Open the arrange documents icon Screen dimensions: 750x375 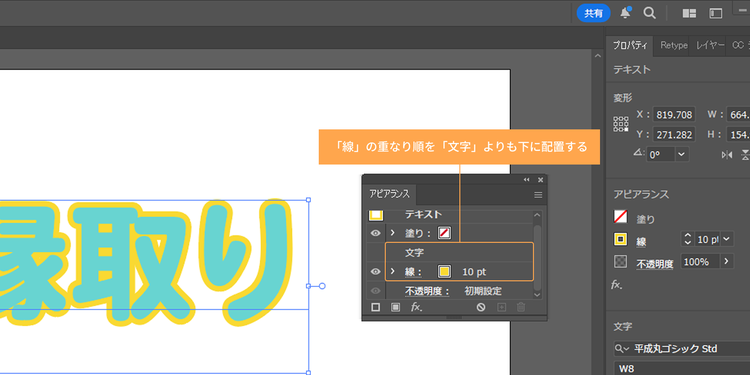(689, 13)
